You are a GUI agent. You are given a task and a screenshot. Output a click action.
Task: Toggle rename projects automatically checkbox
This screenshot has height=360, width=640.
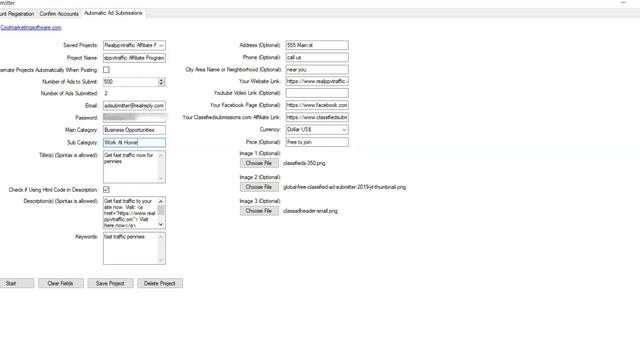(107, 70)
